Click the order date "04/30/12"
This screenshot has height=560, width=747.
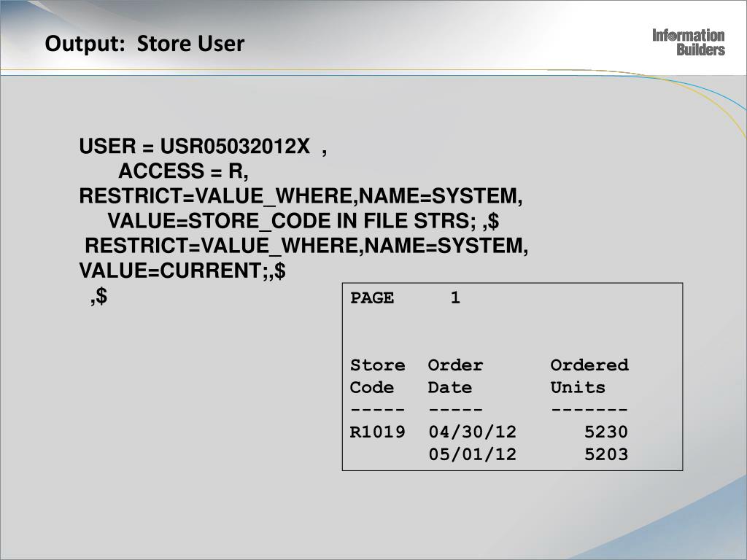click(x=472, y=432)
